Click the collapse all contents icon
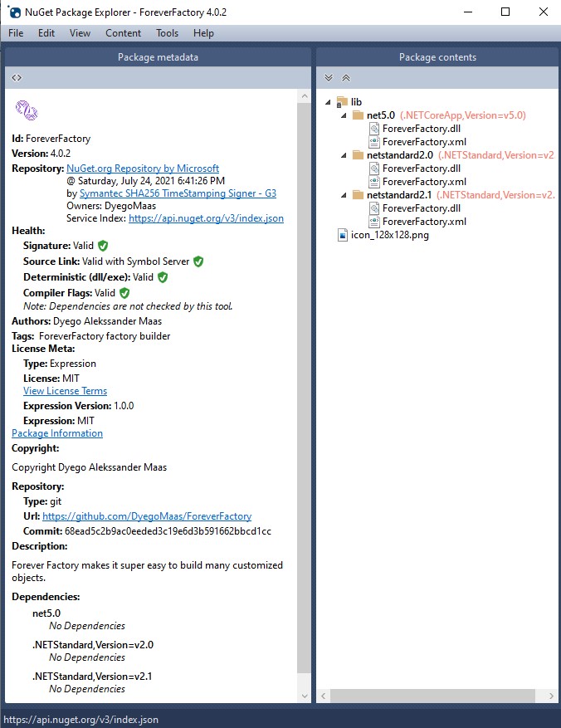This screenshot has height=728, width=561. [x=346, y=77]
